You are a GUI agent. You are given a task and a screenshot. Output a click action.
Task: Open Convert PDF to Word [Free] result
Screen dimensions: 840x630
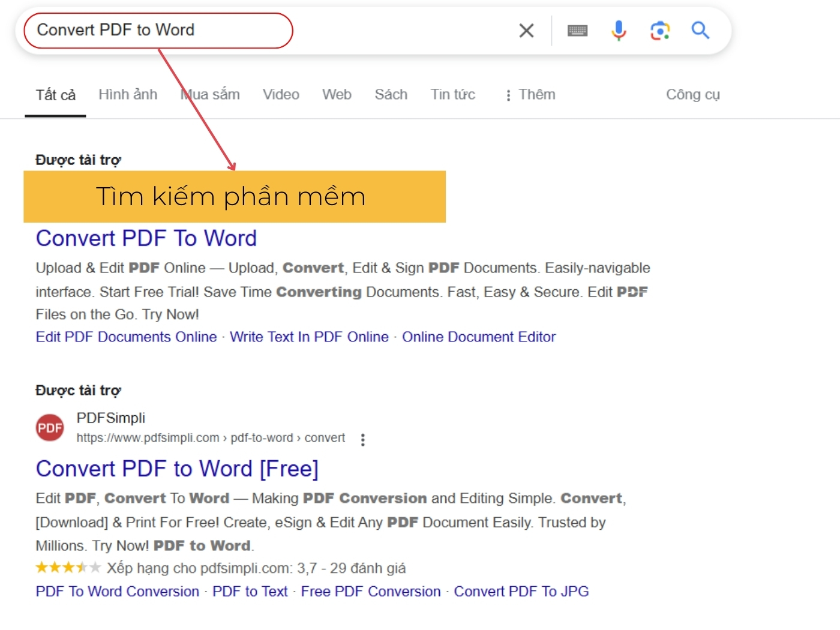tap(177, 469)
